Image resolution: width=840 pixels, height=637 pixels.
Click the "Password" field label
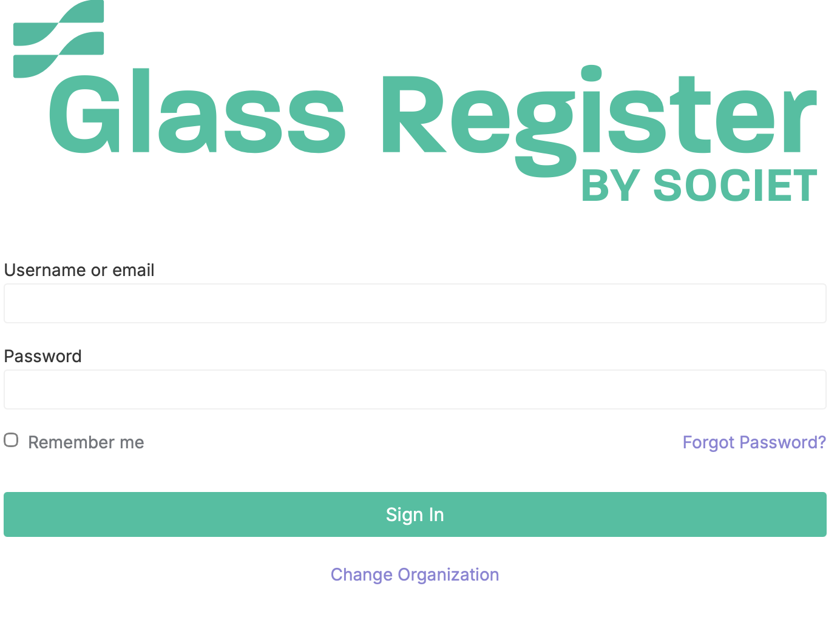43,357
